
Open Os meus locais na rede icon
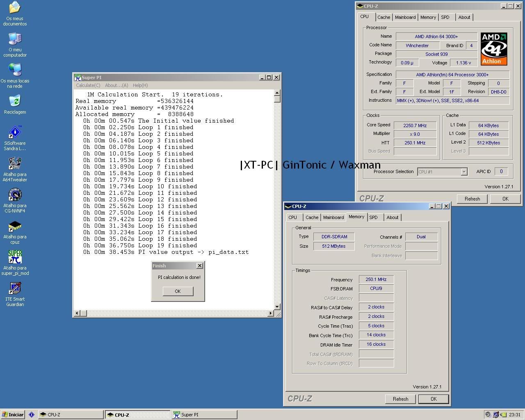tap(15, 75)
